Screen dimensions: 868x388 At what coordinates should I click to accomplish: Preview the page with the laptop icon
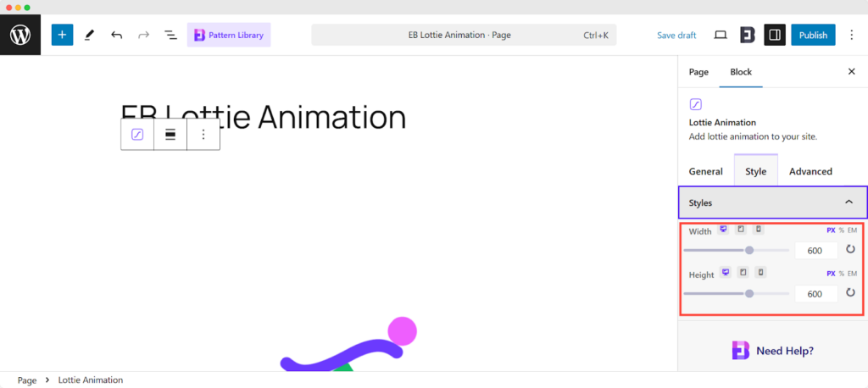[x=721, y=35]
